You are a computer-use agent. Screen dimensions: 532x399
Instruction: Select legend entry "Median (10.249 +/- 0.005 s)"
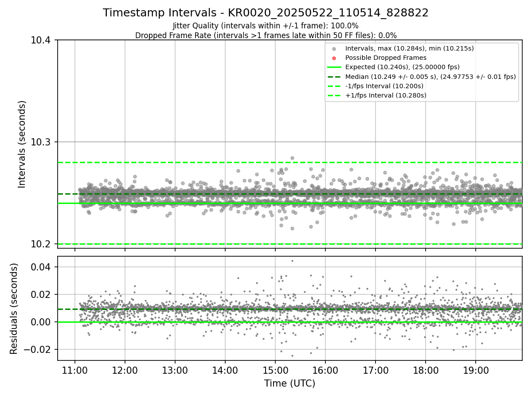coord(430,77)
